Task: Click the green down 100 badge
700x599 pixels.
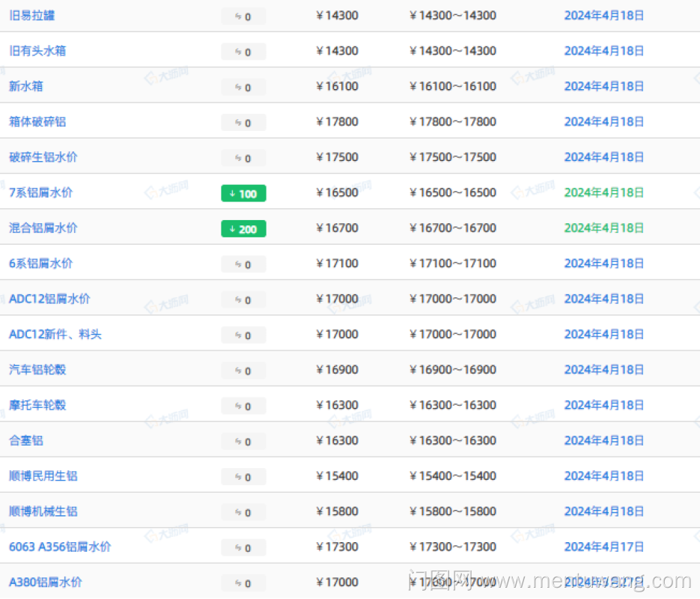Action: [x=243, y=194]
